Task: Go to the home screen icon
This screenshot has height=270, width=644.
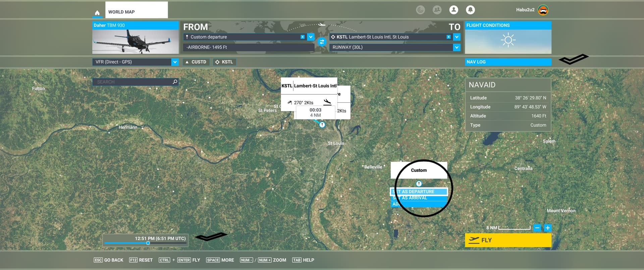Action: 97,13
